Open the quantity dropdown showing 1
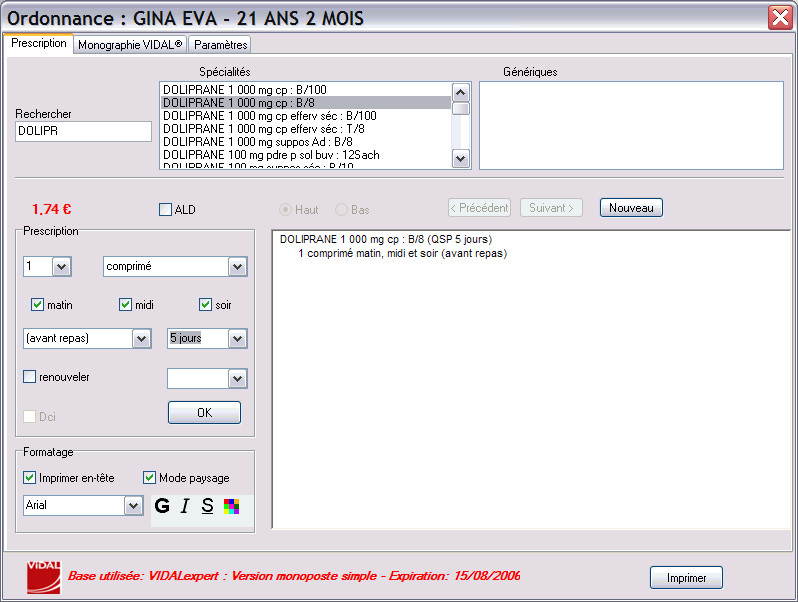Image resolution: width=798 pixels, height=602 pixels. [62, 266]
